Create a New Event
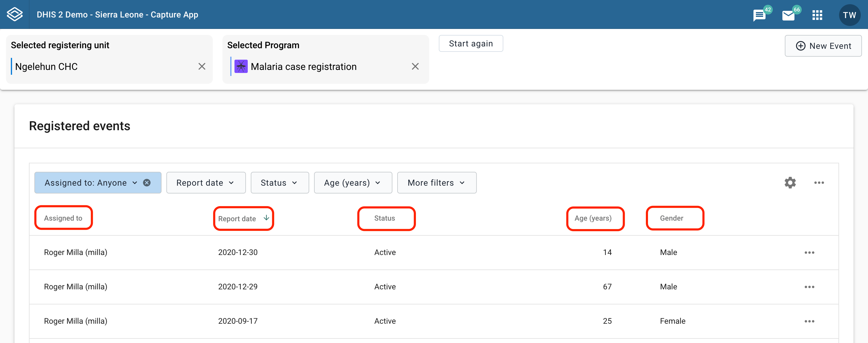 click(823, 46)
